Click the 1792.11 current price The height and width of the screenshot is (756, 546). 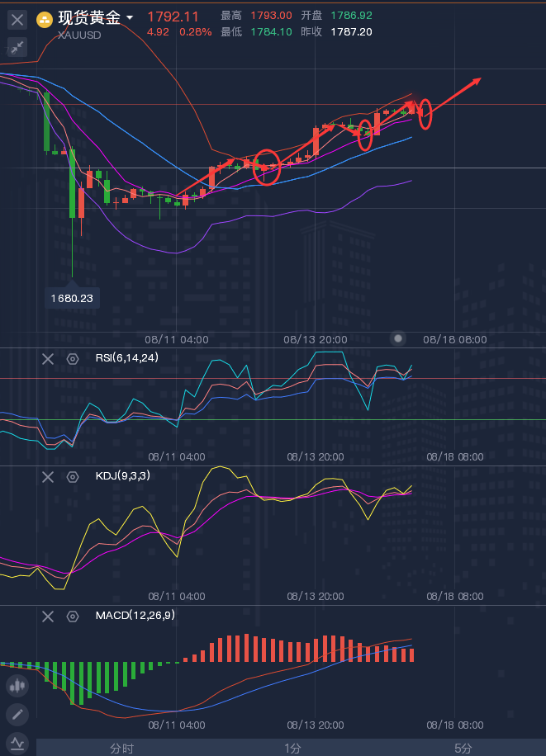[x=173, y=17]
